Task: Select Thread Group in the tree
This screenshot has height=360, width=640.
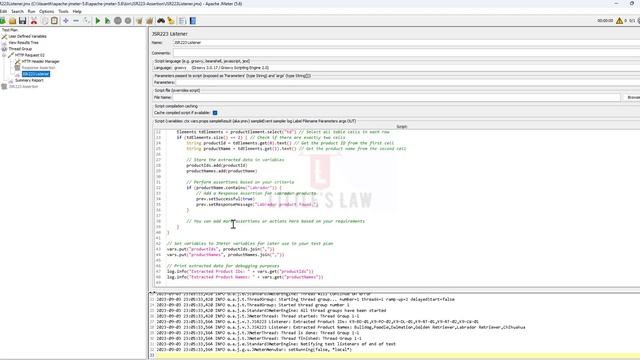Action: pyautogui.click(x=20, y=49)
